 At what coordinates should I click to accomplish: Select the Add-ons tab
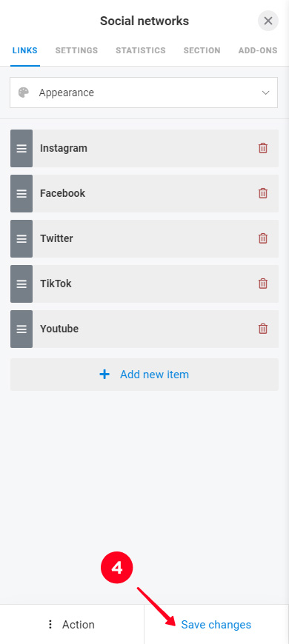click(258, 50)
